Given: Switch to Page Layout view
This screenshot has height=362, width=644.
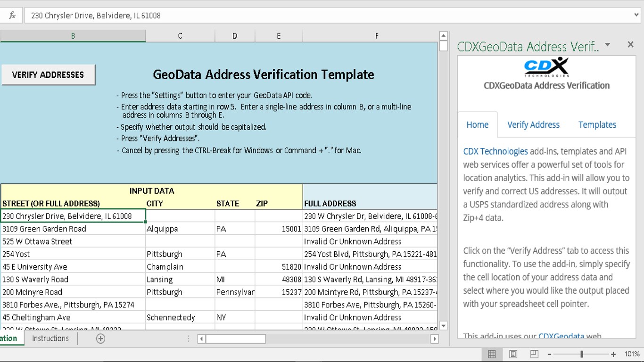Looking at the screenshot, I should [x=513, y=354].
